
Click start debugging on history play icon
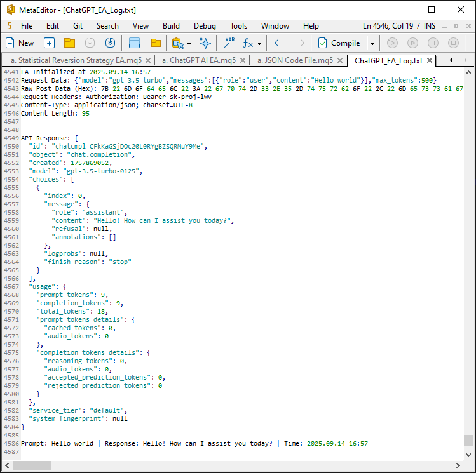[x=412, y=43]
